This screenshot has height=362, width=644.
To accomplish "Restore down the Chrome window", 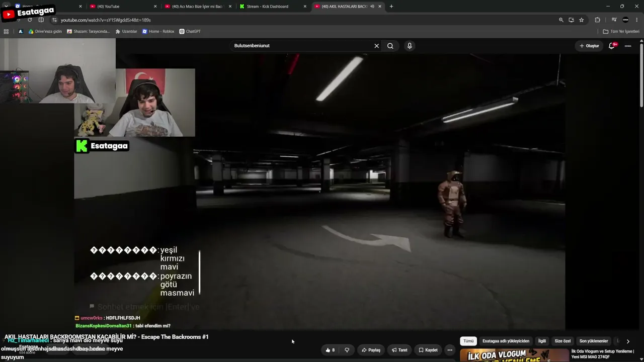I will click(x=622, y=7).
